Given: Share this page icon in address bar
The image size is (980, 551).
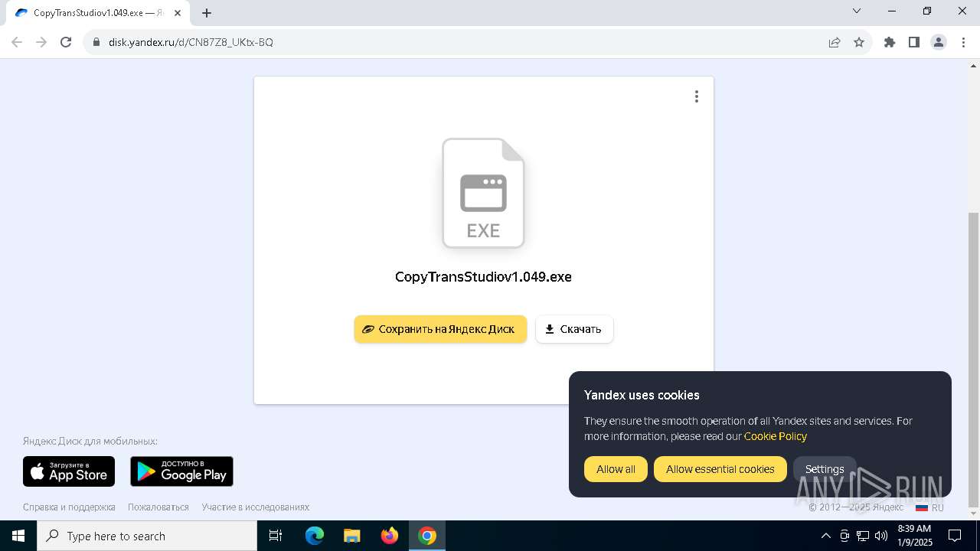Looking at the screenshot, I should pyautogui.click(x=835, y=42).
